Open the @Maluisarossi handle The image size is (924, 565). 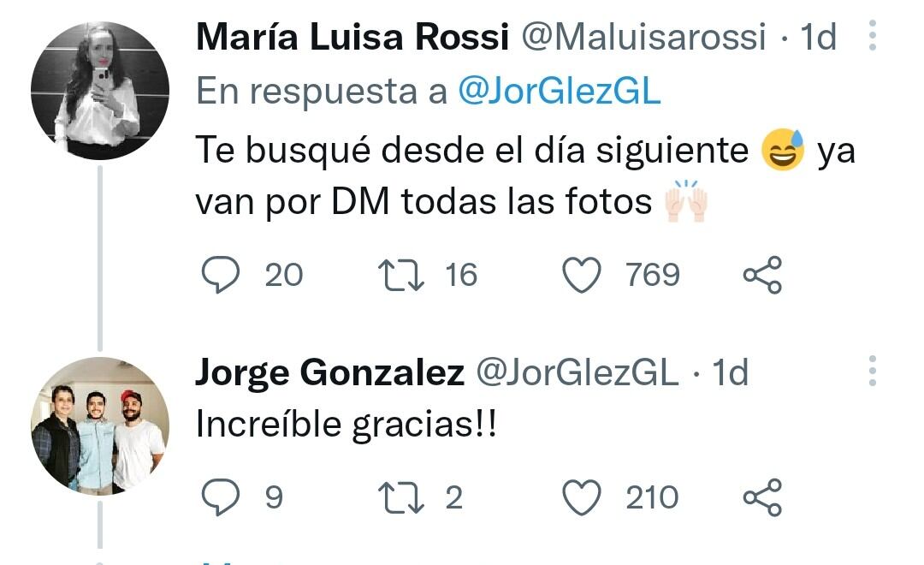tap(643, 38)
